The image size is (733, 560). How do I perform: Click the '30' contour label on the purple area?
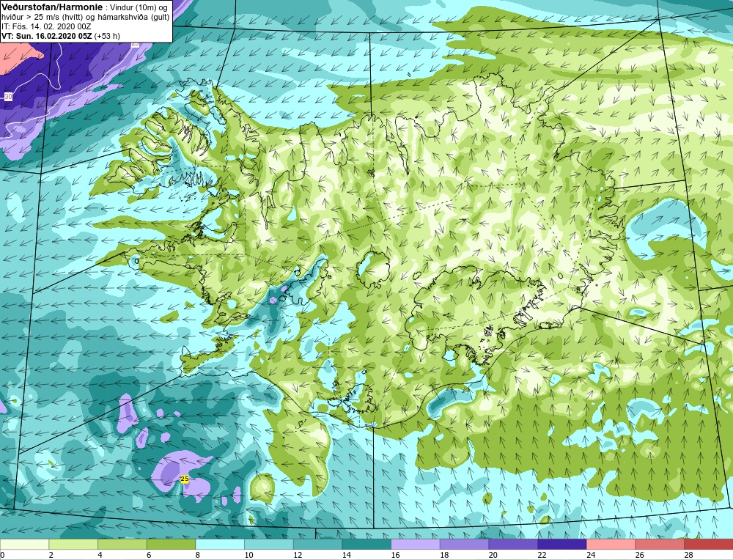tap(8, 96)
